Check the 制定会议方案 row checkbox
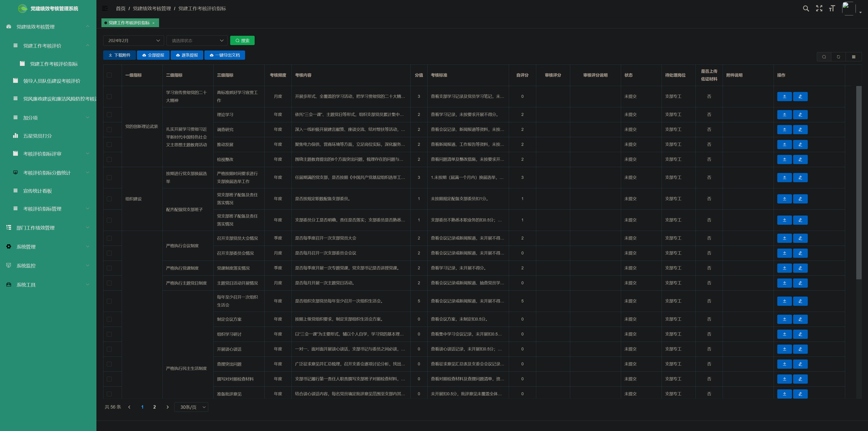Viewport: 868px width, 431px height. tap(109, 319)
